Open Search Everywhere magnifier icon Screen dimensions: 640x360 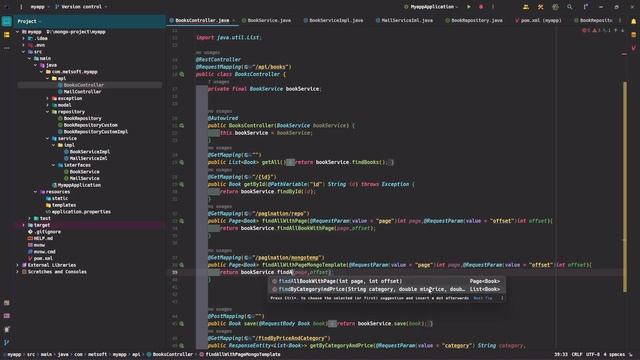coord(570,7)
